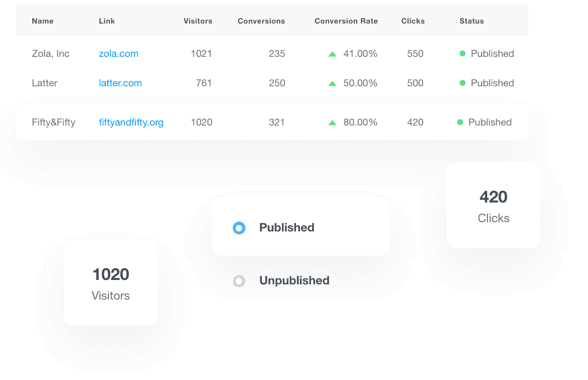Select the Unpublished radio button
The image size is (588, 380).
coord(239,281)
